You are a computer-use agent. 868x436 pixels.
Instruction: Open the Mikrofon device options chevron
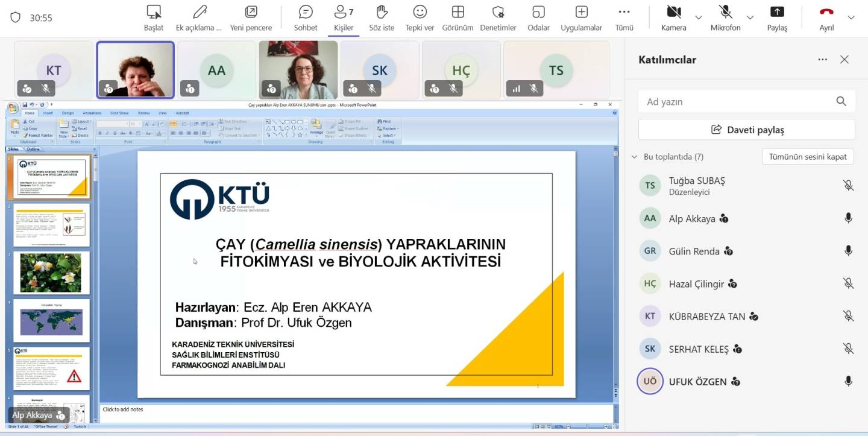(750, 17)
